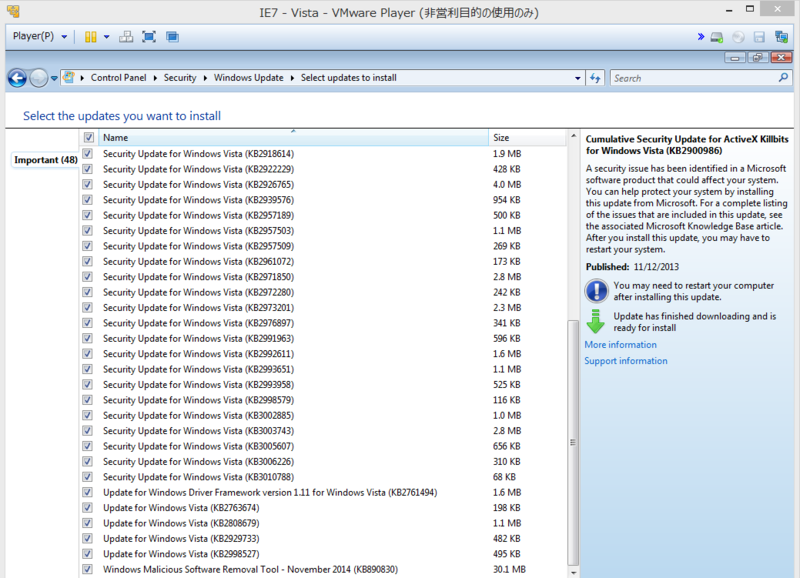Click the guest window restore icon
This screenshot has width=800, height=578.
pos(758,58)
